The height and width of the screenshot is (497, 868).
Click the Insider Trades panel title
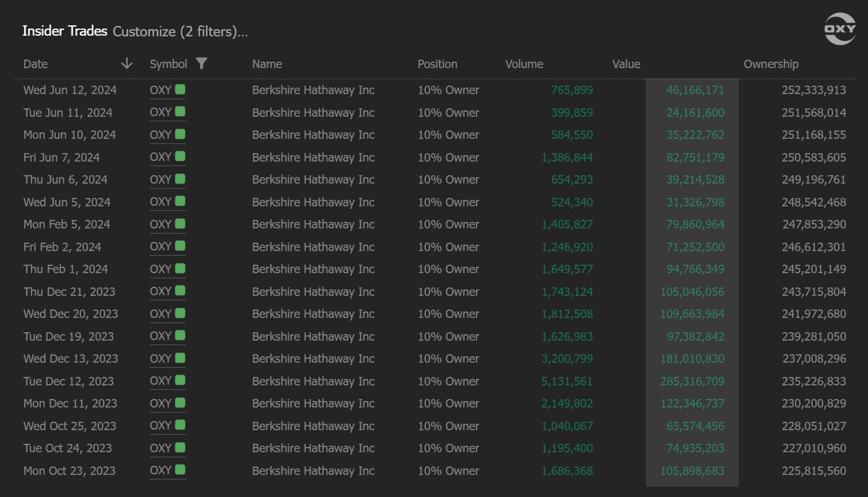click(x=65, y=30)
